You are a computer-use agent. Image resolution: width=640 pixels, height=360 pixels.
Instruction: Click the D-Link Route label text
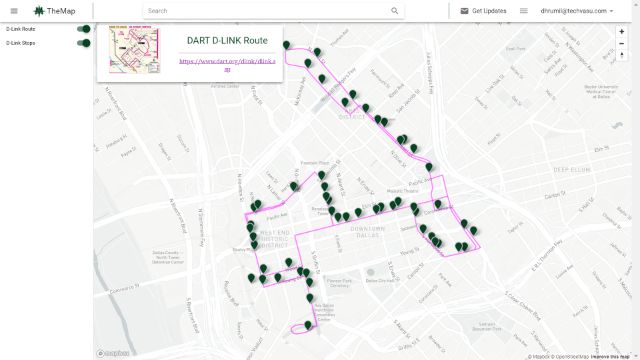20,29
